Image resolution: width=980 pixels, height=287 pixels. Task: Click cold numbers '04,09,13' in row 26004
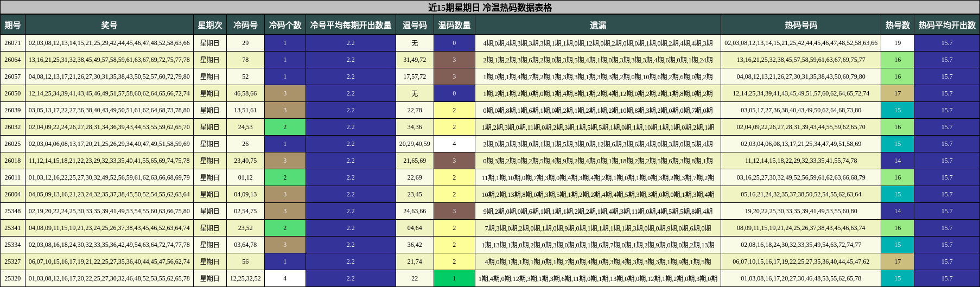[x=245, y=194]
